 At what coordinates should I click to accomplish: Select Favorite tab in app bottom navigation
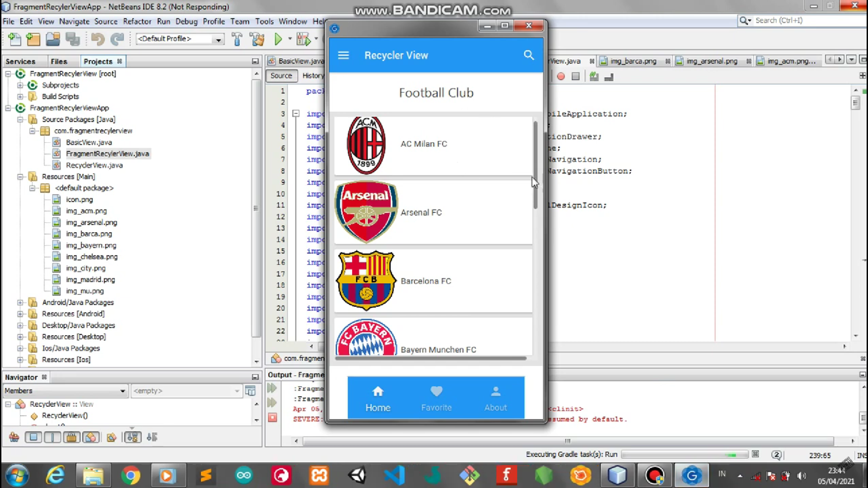(x=436, y=398)
